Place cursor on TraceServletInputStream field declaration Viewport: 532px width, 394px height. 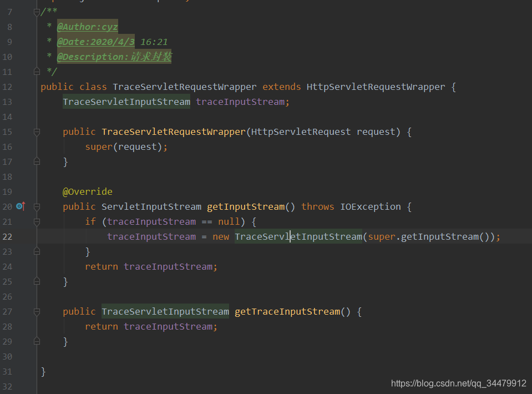coord(126,102)
